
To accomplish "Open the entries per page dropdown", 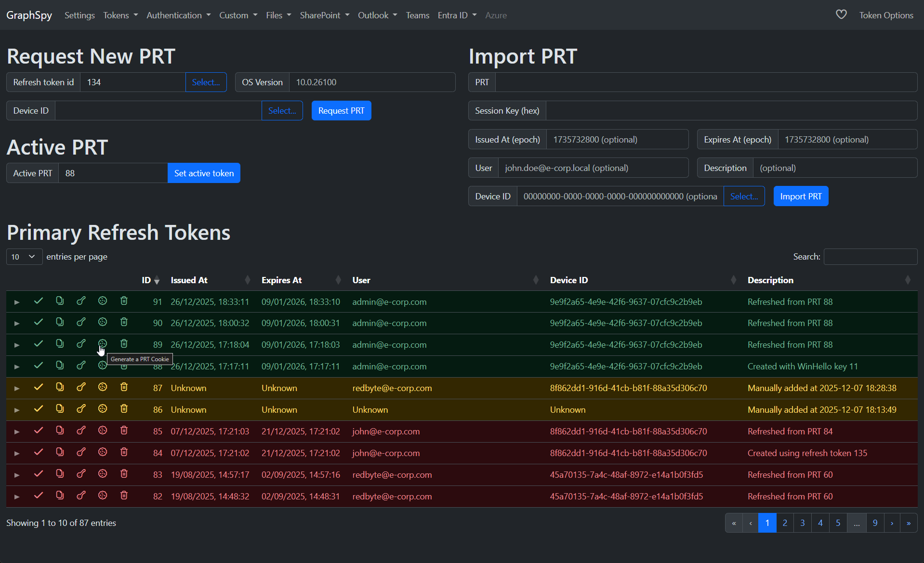I will tap(24, 257).
